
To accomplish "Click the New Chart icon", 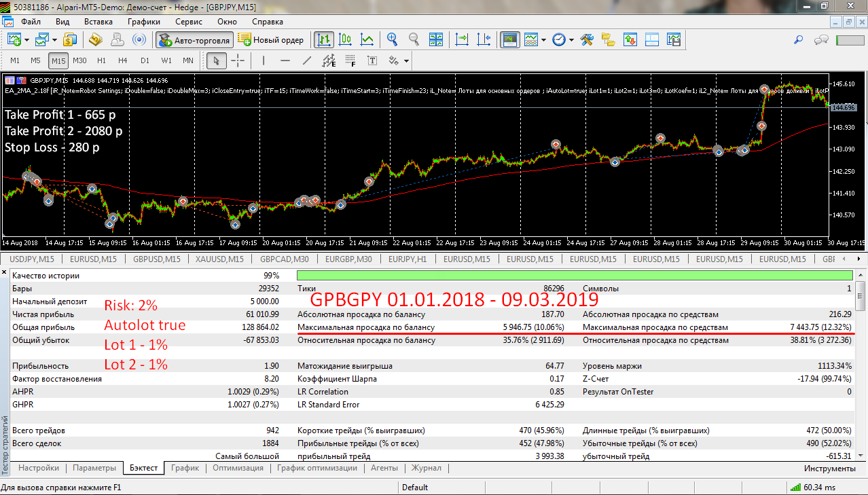I will pos(14,39).
